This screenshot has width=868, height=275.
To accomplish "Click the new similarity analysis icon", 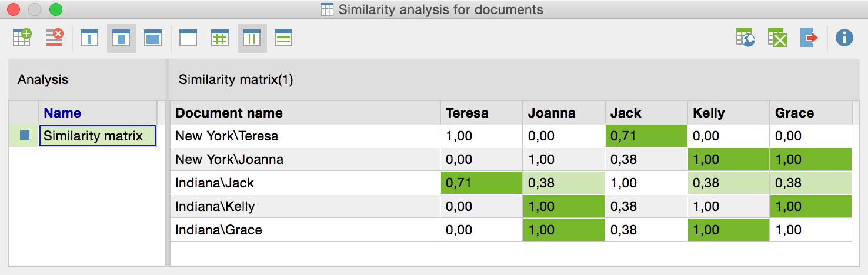I will click(22, 38).
